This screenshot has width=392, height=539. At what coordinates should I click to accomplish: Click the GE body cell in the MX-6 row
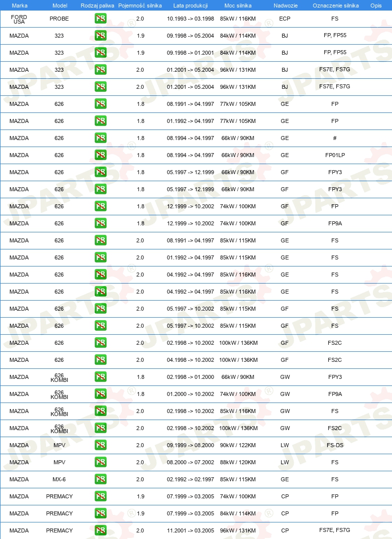pyautogui.click(x=285, y=479)
